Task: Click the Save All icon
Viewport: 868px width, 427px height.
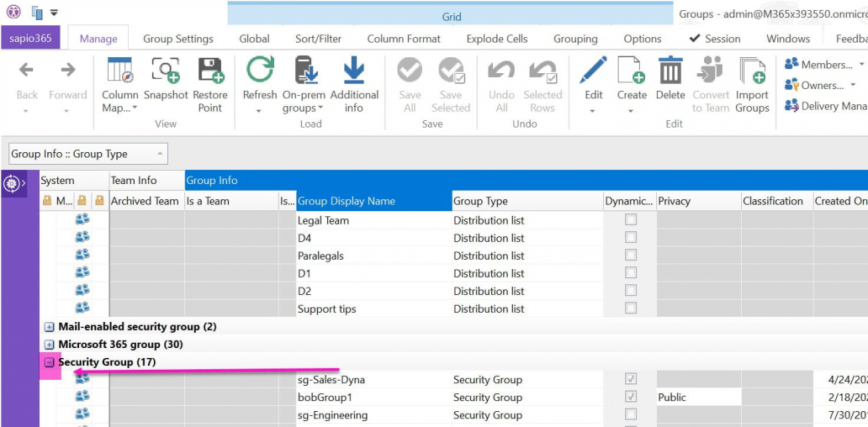Action: click(410, 70)
